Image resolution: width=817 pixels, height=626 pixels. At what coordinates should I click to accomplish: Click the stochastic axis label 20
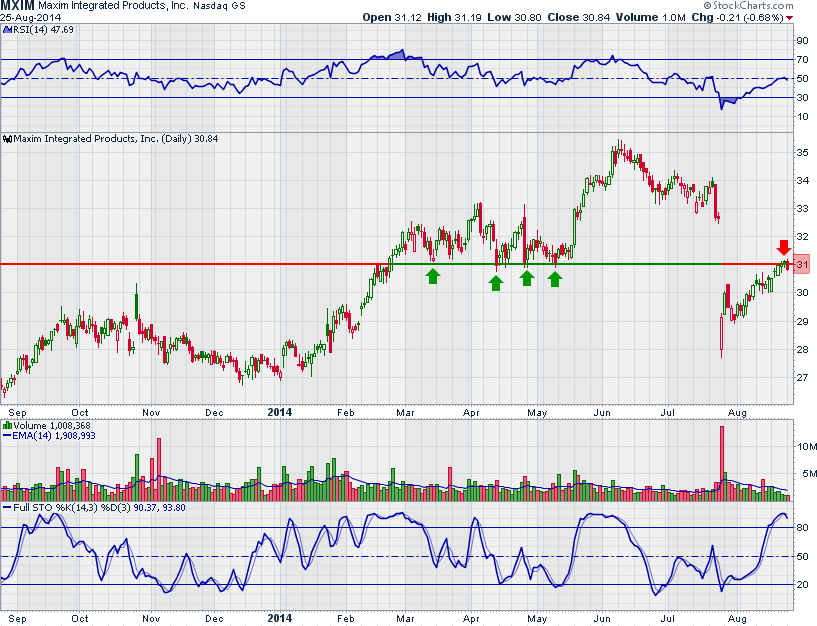(x=802, y=584)
